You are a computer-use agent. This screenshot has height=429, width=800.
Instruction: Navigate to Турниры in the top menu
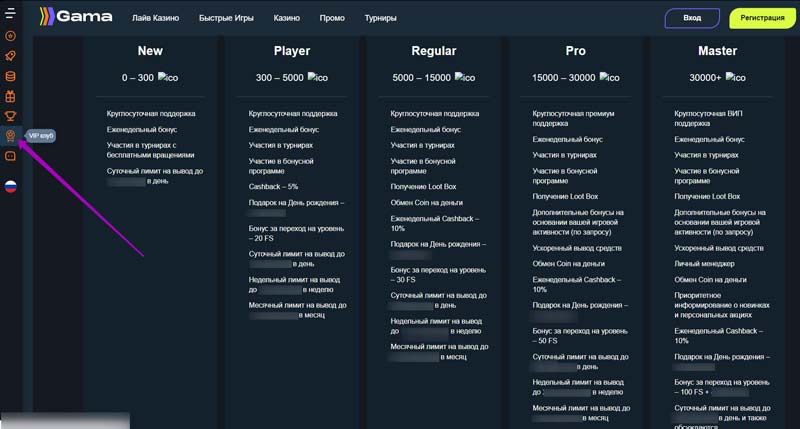(x=380, y=19)
